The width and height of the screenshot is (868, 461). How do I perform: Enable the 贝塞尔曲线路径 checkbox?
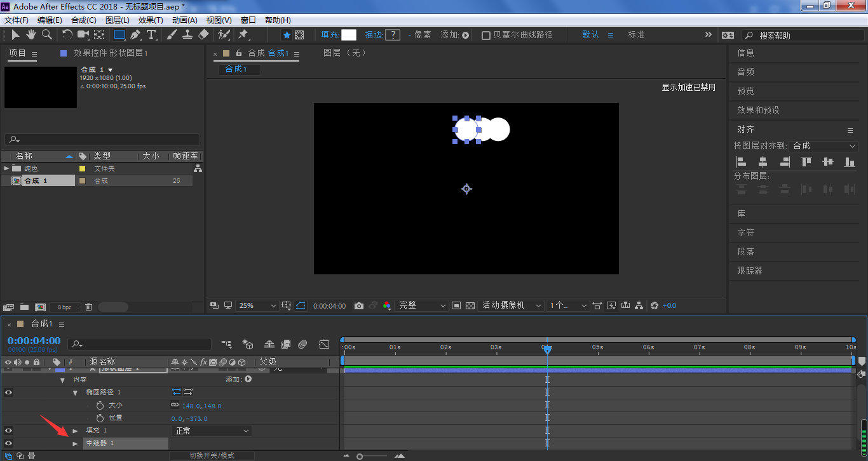coord(486,36)
